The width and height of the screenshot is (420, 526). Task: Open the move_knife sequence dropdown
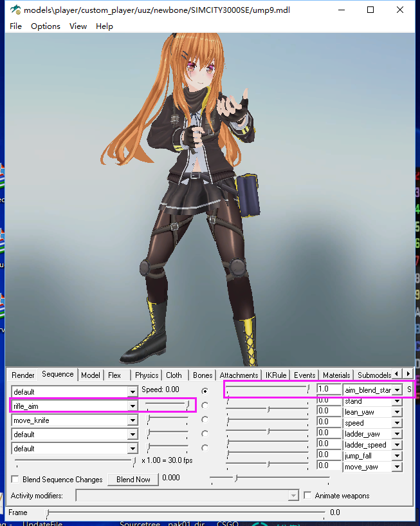coord(132,420)
